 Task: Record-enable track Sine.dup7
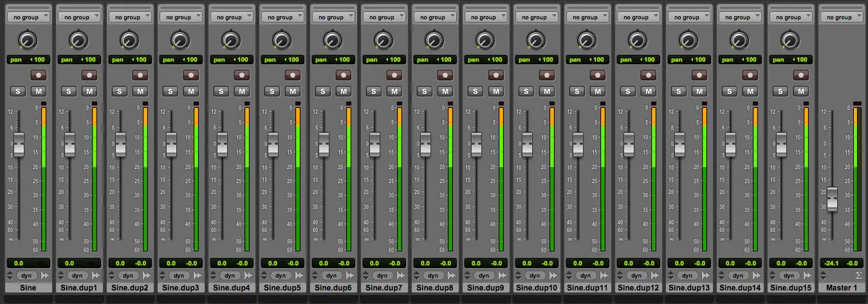394,75
